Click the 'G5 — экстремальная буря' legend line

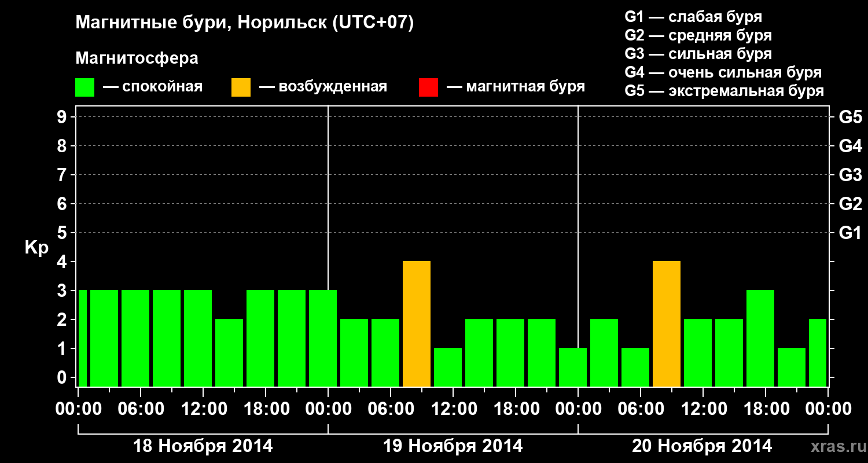pyautogui.click(x=724, y=91)
